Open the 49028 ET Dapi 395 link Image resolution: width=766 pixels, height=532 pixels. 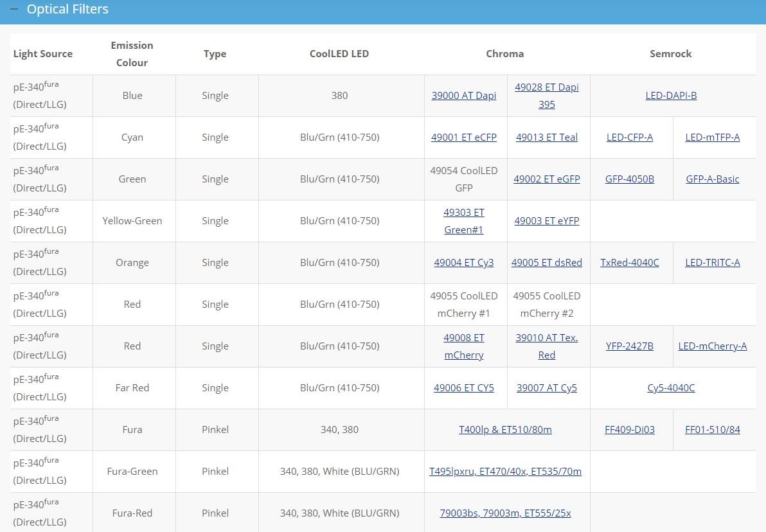click(x=547, y=96)
